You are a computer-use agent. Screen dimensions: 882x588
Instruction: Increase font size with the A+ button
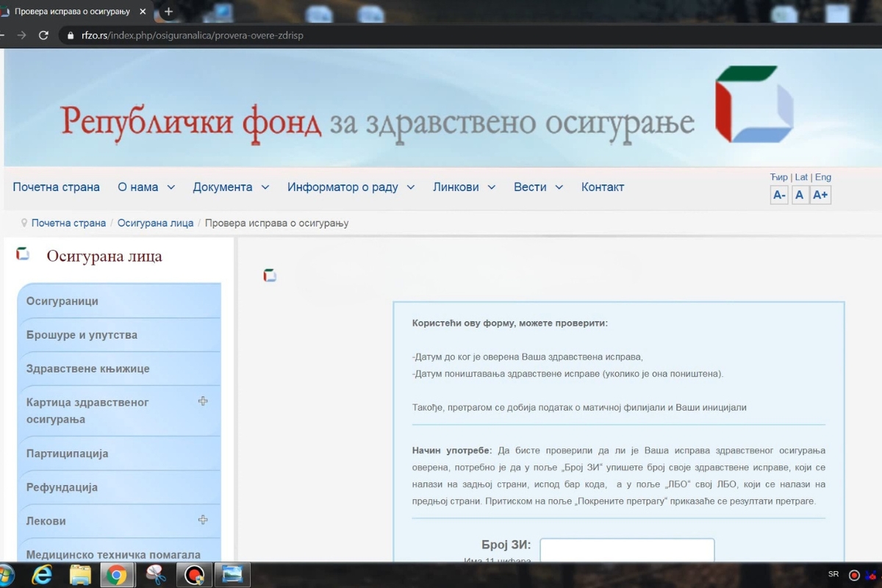pos(820,194)
